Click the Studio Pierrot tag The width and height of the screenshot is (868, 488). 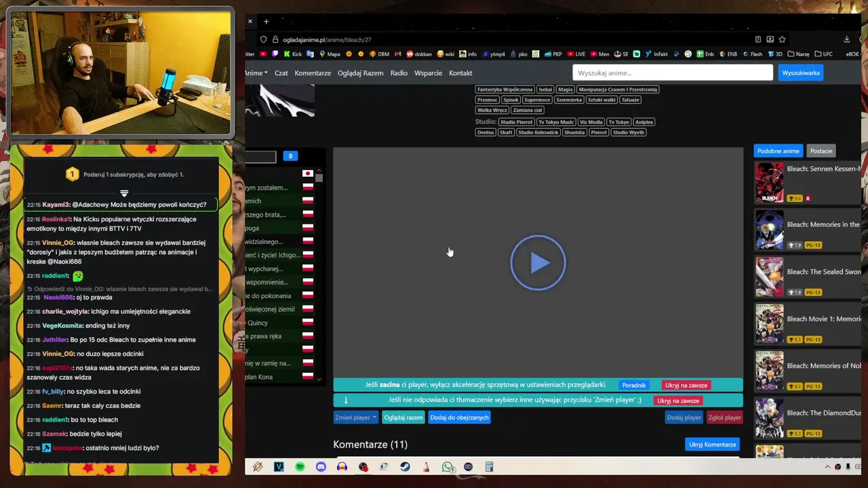[517, 122]
